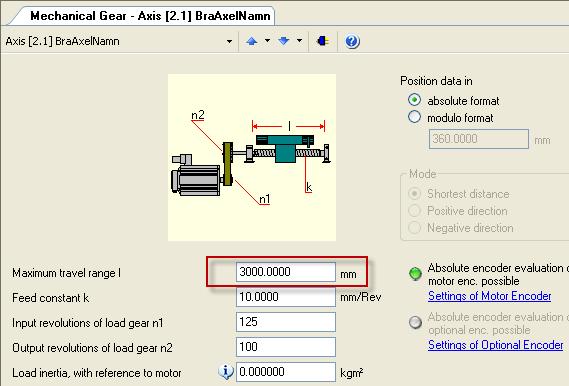Click the plug connection icon in toolbar
Screen dimensions: 569x386
[323, 41]
